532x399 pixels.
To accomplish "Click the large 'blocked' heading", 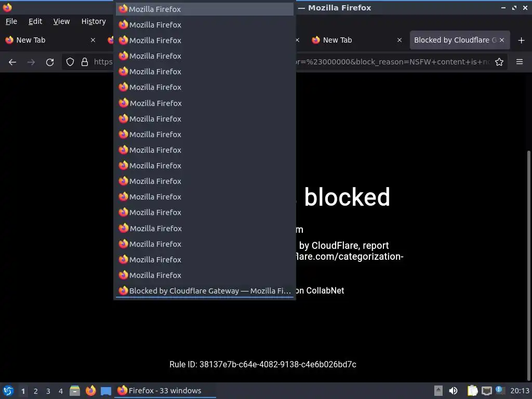I will (x=347, y=197).
